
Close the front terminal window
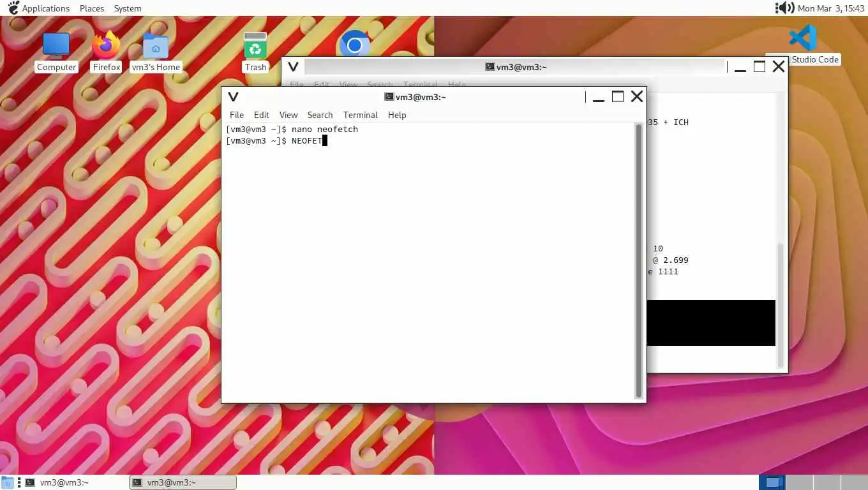[x=637, y=96]
